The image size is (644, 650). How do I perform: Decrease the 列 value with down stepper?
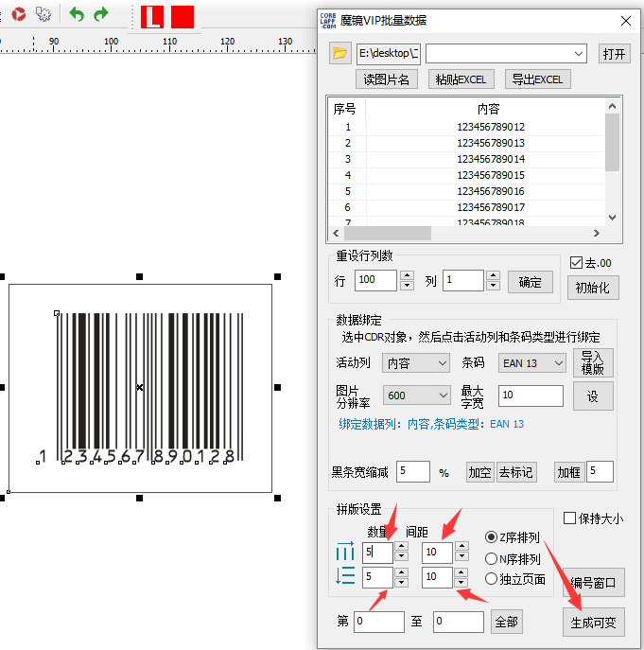pyautogui.click(x=493, y=285)
